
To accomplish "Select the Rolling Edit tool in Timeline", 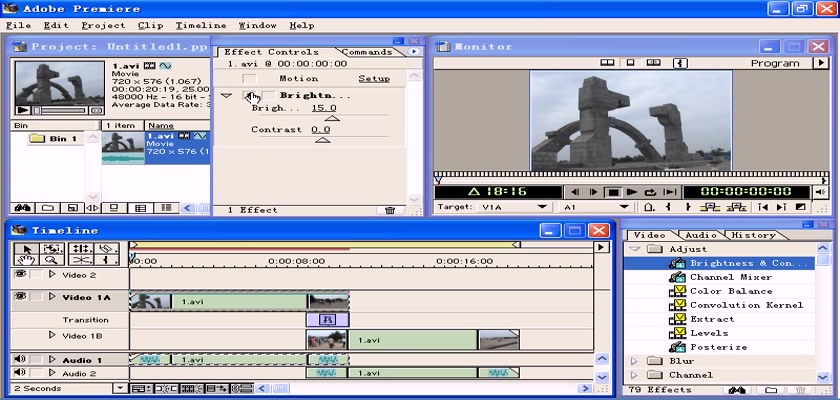I will pos(82,248).
